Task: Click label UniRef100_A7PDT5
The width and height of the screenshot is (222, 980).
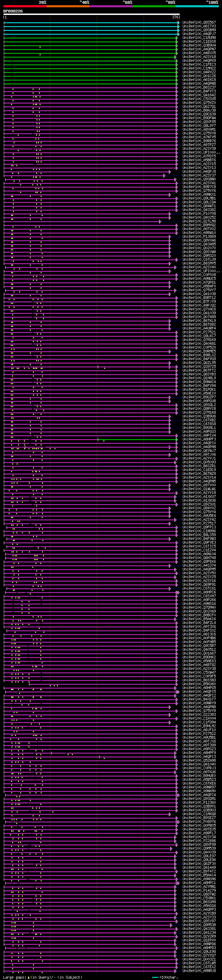Action: 199,156
